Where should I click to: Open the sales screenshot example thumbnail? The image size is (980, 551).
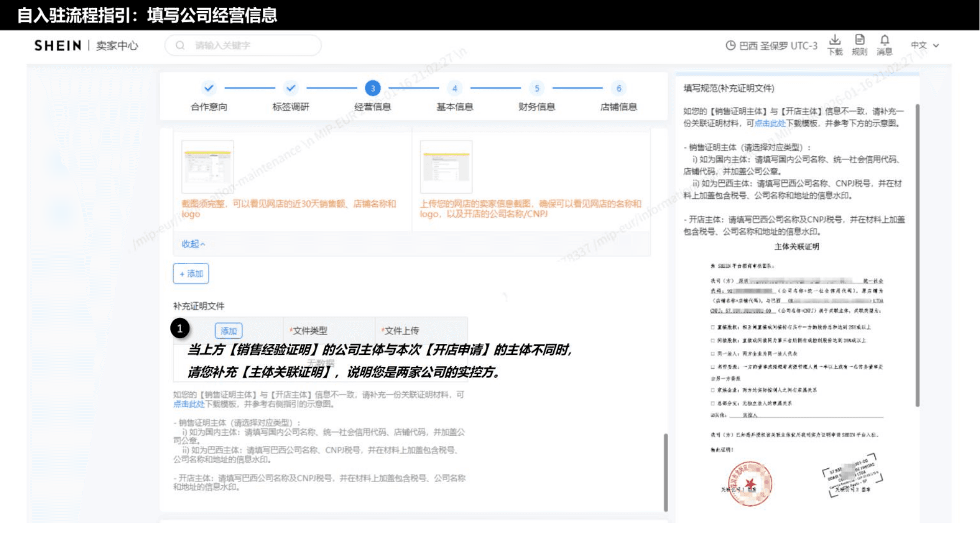pos(208,167)
